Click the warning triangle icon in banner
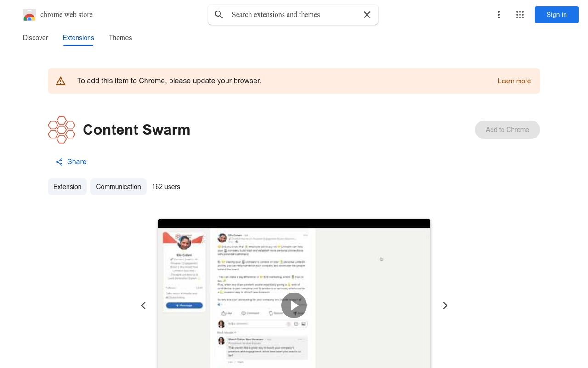The image size is (588, 368). coord(61,81)
